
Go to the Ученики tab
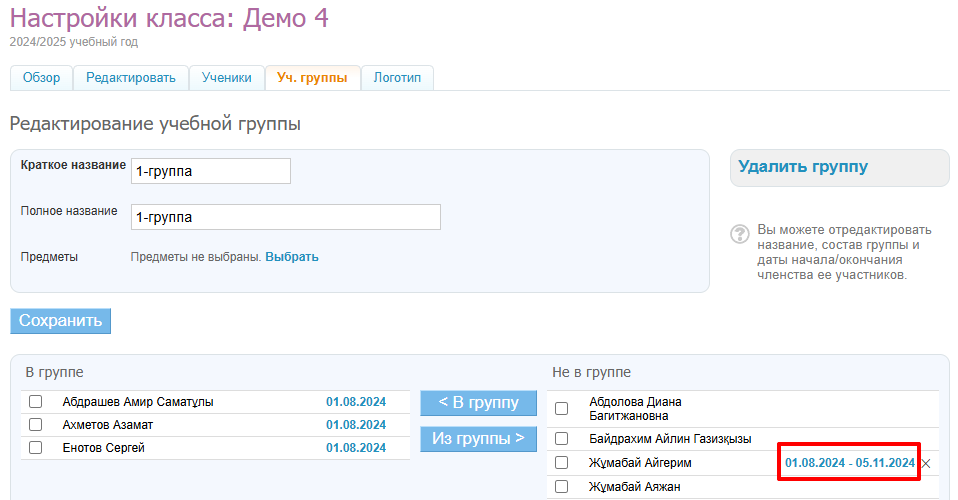pos(226,78)
